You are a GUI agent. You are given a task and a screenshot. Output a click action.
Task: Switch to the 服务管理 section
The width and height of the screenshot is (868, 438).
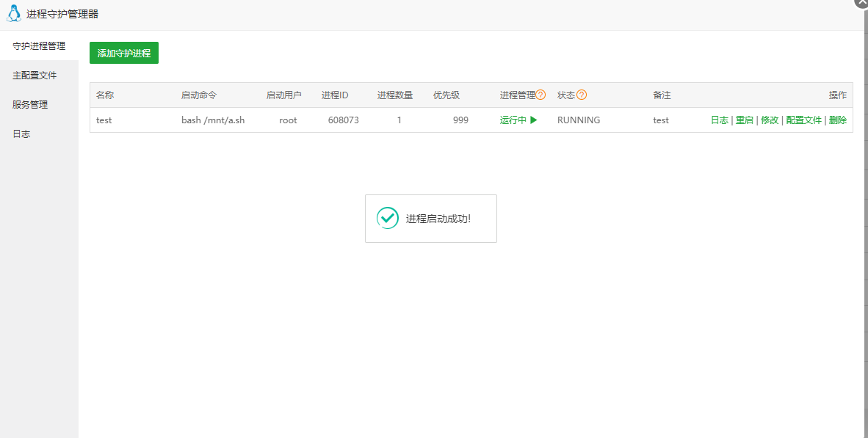(x=29, y=104)
